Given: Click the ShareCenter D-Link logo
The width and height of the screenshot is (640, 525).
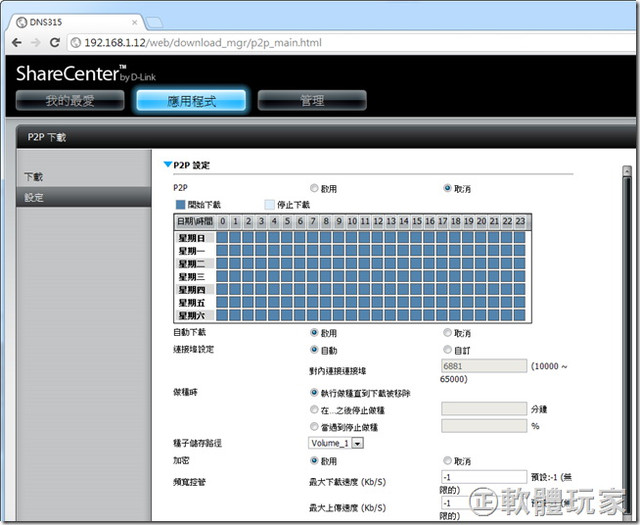Looking at the screenshot, I should (x=87, y=73).
